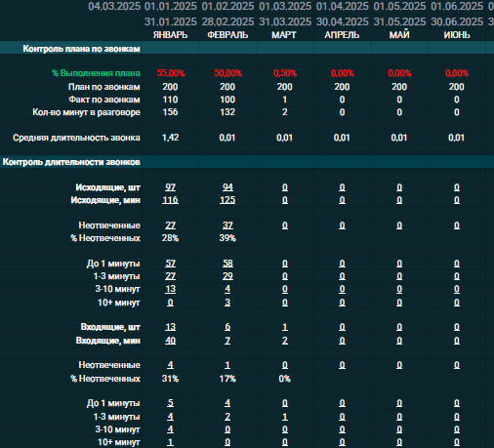This screenshot has height=448, width=494.
Task: Open January outgoing calls count link 97
Action: [170, 187]
